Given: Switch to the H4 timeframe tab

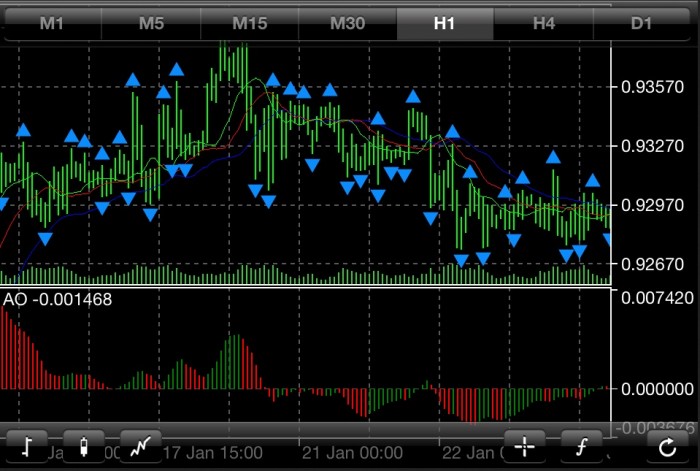Looking at the screenshot, I should [x=544, y=23].
